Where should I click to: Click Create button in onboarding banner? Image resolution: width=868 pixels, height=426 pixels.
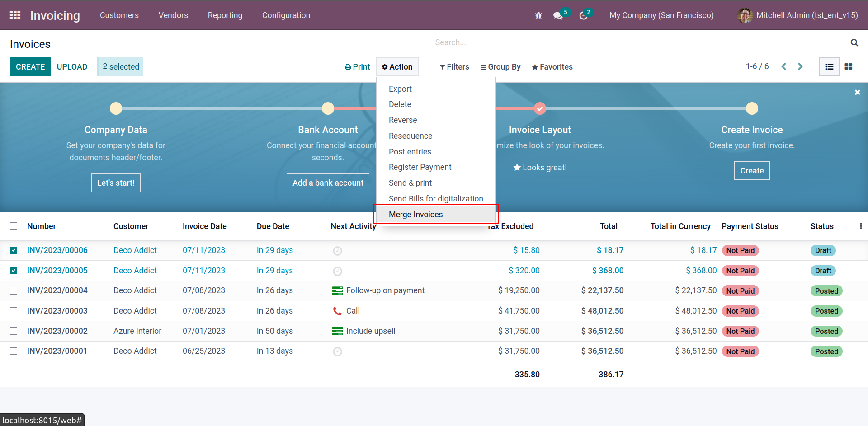752,171
